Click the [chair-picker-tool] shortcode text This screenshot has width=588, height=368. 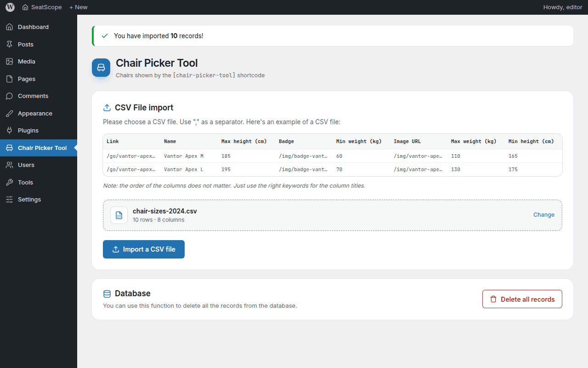tap(204, 75)
